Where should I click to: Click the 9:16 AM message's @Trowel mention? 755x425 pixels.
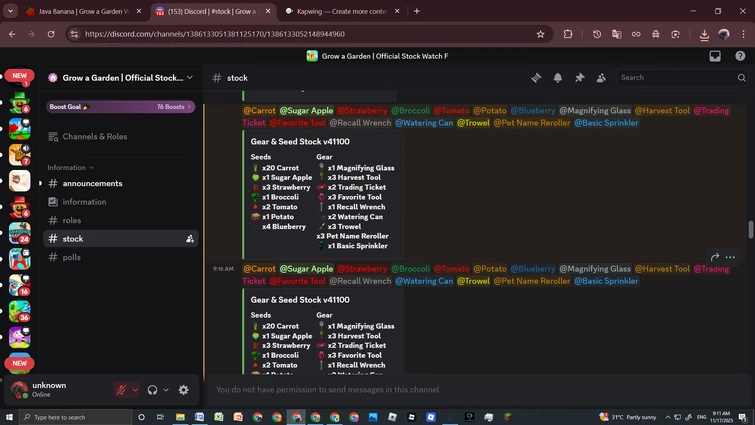coord(473,281)
